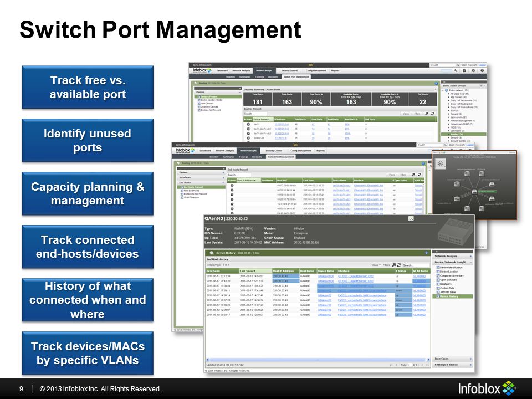The height and width of the screenshot is (399, 532).
Task: Select New End Hosts in middle sidebar
Action: point(191,190)
